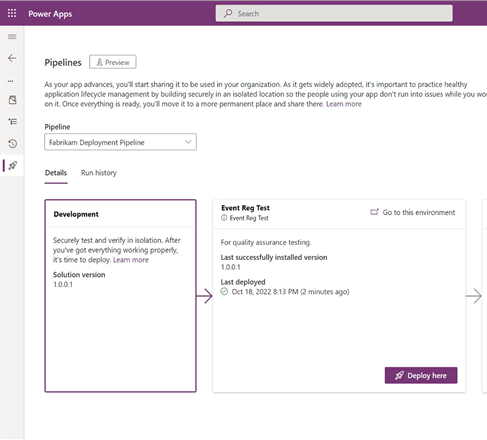Image resolution: width=487 pixels, height=440 pixels.
Task: Open Learn more link in page description
Action: [x=344, y=104]
